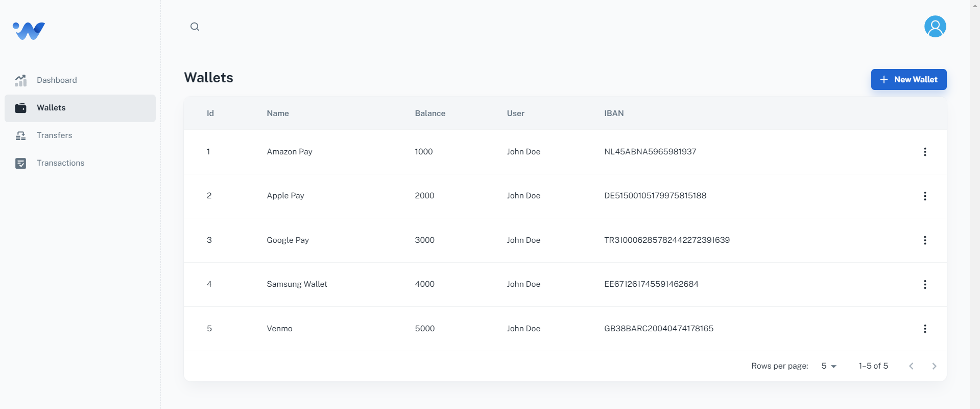
Task: Click the IBAN EE671261745591462684
Action: point(651,284)
